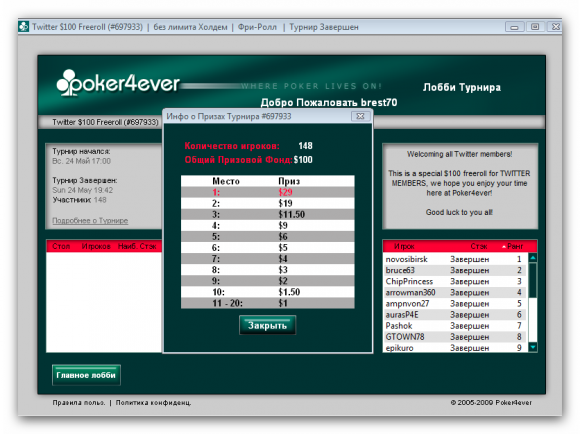
Task: Click the scroll down arrow in player list
Action: click(533, 347)
